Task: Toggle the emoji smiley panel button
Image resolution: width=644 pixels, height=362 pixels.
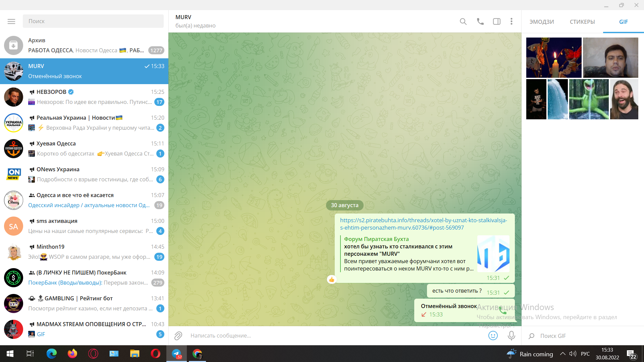Action: (493, 336)
